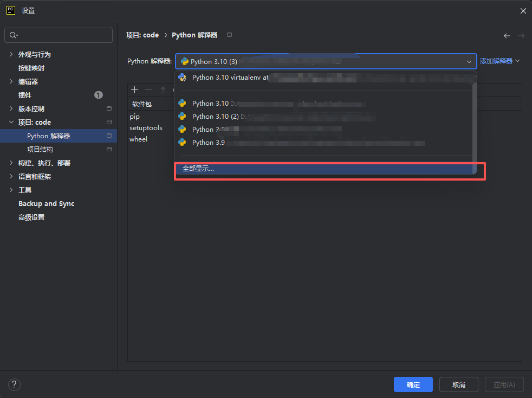The height and width of the screenshot is (398, 532).
Task: Click project marker icon next to 版本控制
Action: [109, 108]
